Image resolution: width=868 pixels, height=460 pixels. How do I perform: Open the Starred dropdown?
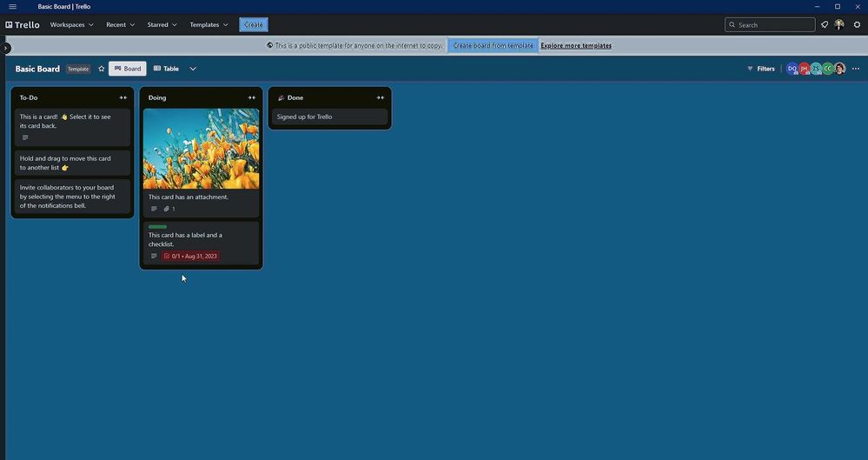[162, 25]
